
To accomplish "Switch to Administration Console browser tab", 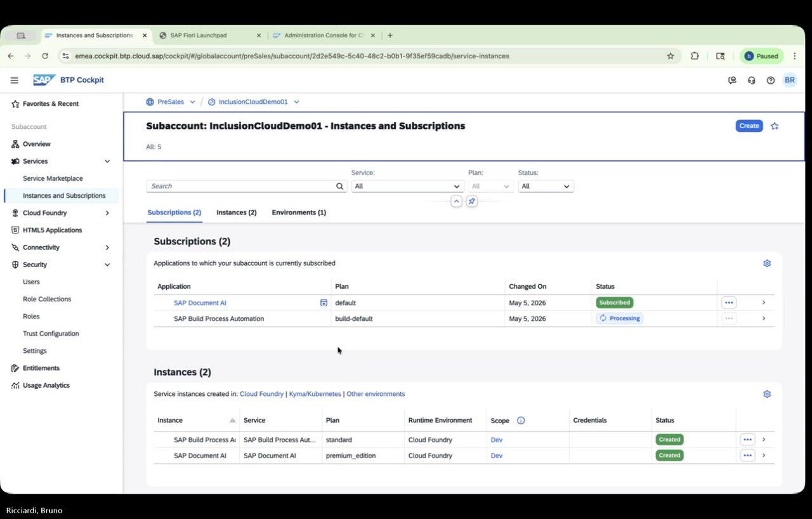I will (x=324, y=36).
